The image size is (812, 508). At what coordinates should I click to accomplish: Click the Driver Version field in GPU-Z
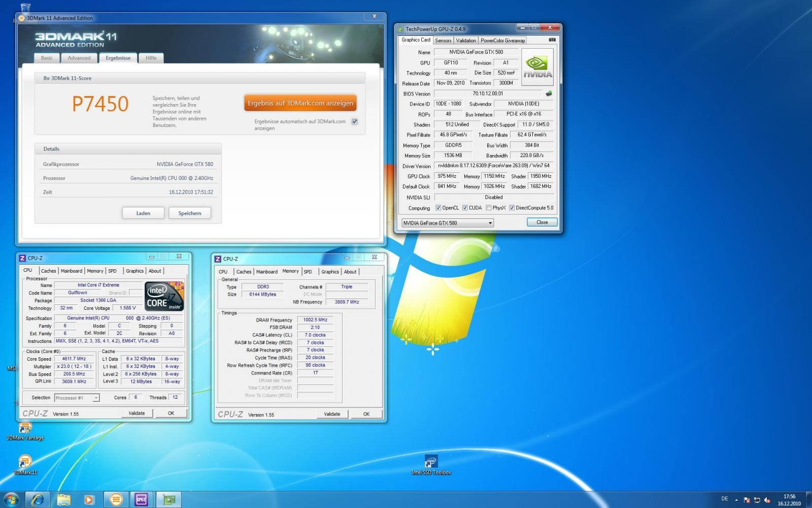[493, 166]
